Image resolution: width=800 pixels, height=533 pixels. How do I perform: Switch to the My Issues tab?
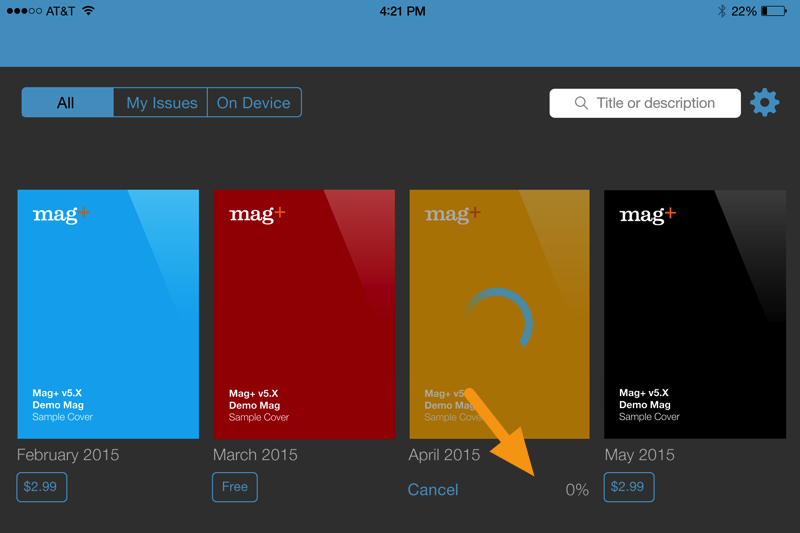point(161,103)
